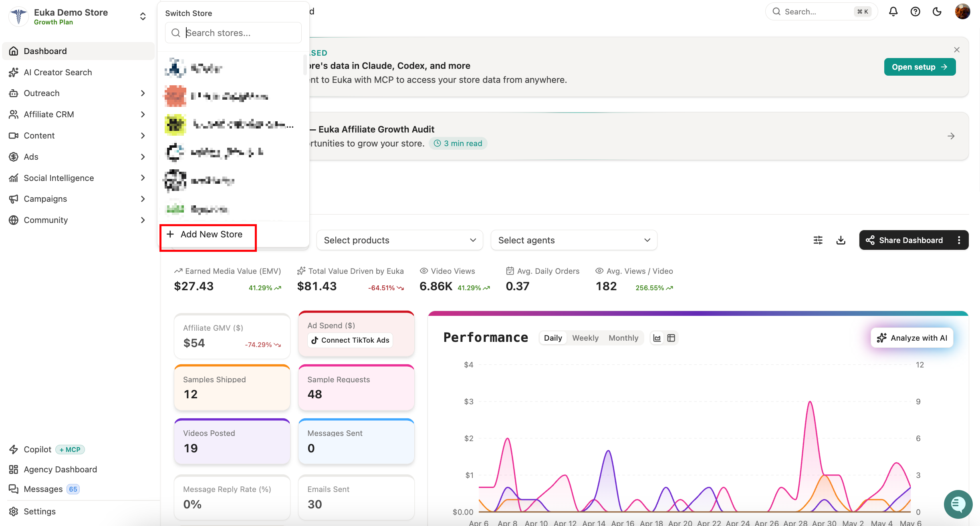Image resolution: width=980 pixels, height=526 pixels.
Task: Click the Messages 65 unread badge
Action: 73,489
